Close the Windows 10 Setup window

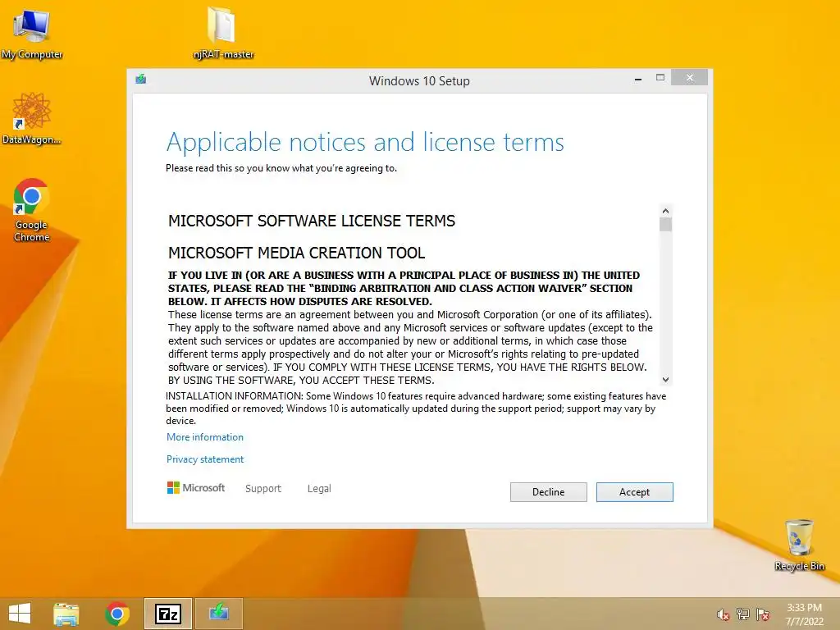point(689,78)
